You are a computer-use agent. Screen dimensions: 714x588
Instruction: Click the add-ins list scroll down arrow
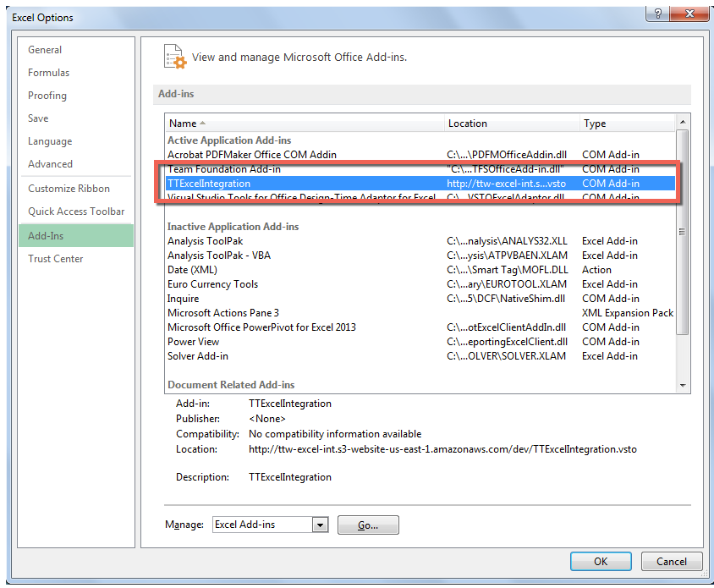(682, 385)
